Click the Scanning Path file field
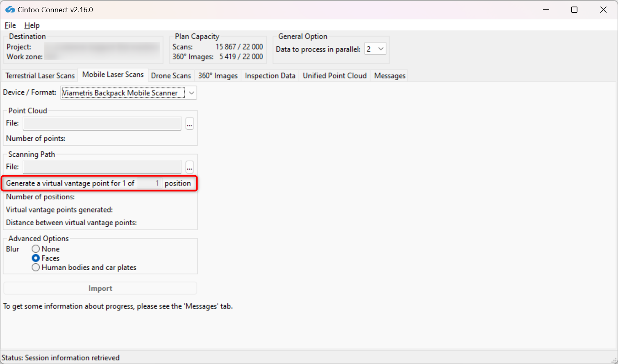 [102, 167]
